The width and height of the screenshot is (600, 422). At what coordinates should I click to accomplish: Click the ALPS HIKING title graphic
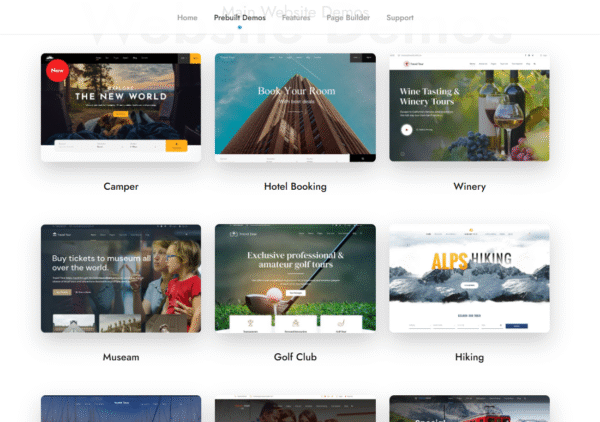(471, 261)
